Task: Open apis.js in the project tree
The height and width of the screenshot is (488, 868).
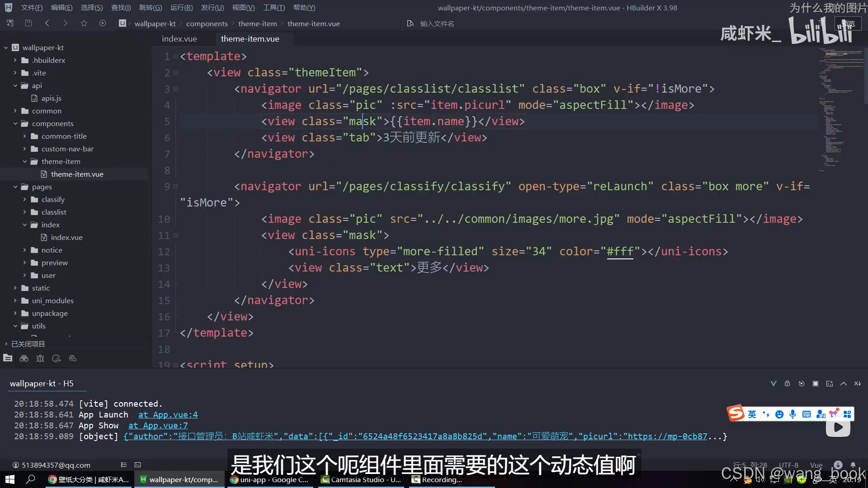Action: [x=51, y=98]
